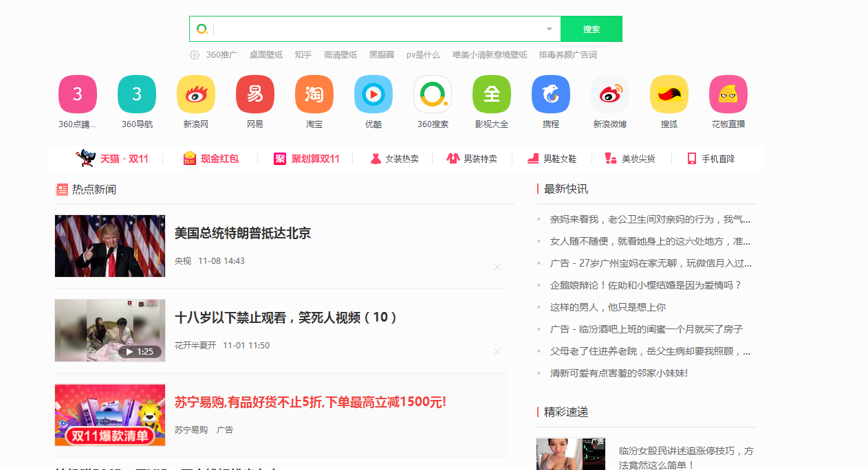Screen dimensions: 868x470
Task: Open the 花椒直播 icon
Action: [x=728, y=94]
